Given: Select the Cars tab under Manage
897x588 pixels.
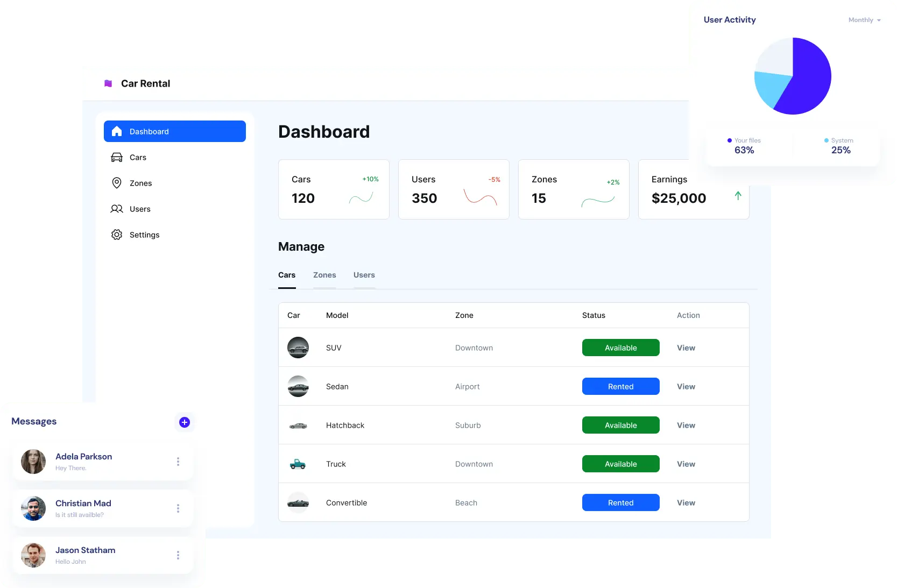Looking at the screenshot, I should coord(287,275).
